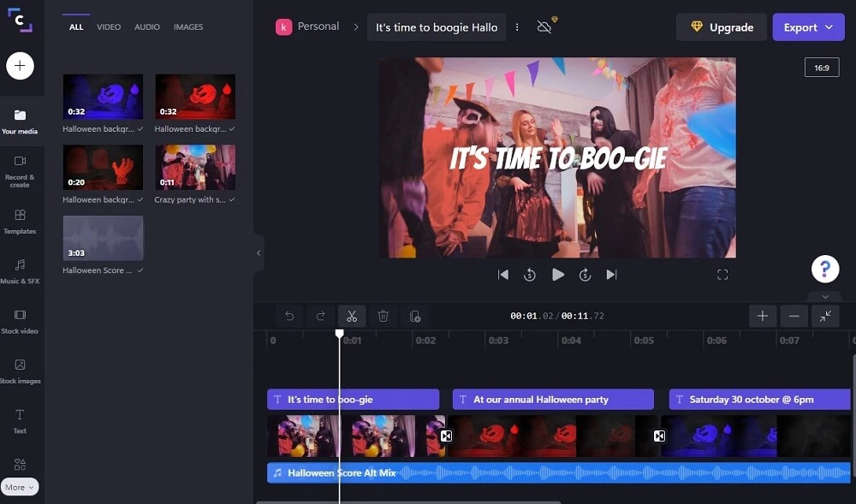Open the project options three-dot menu
Image resolution: width=856 pixels, height=504 pixels.
pos(517,27)
